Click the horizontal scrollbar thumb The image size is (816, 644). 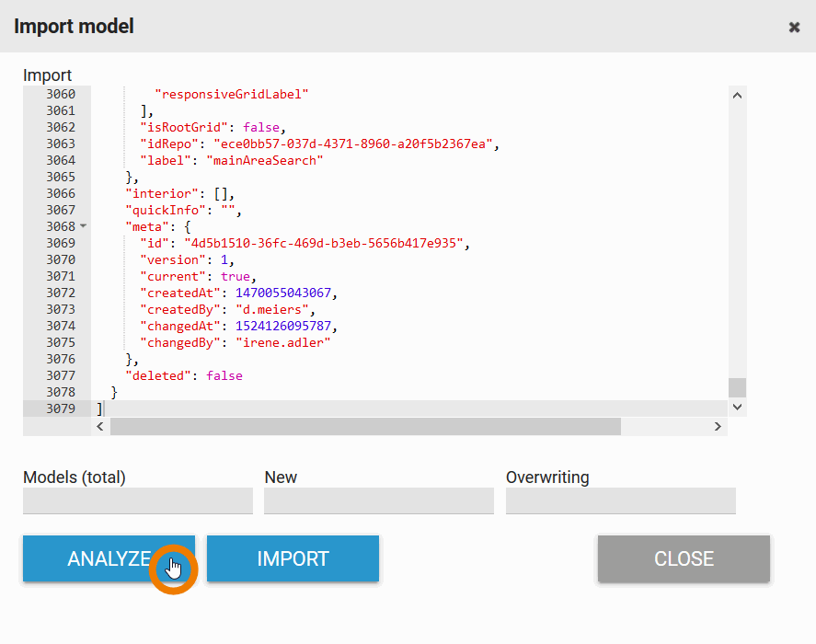[x=365, y=427]
